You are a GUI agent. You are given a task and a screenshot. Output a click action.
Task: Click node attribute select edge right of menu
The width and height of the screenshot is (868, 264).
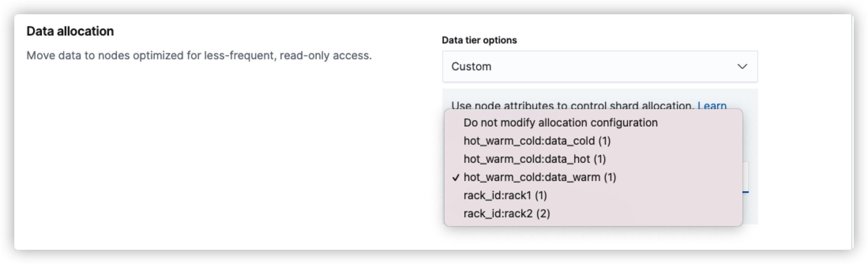point(746,178)
